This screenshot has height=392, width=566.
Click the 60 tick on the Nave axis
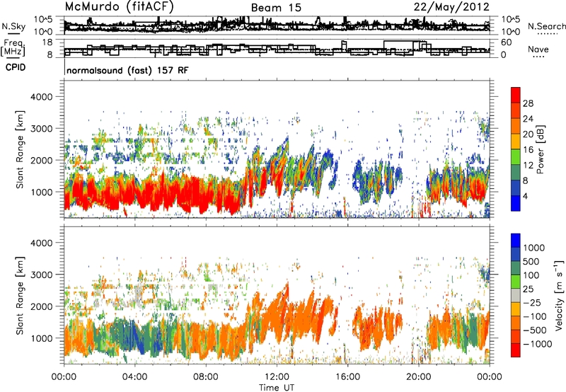(507, 42)
